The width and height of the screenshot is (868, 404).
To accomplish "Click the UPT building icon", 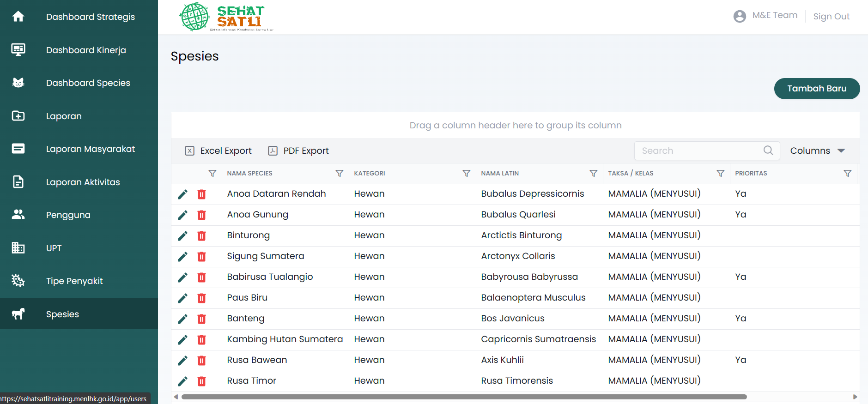I will tap(18, 248).
